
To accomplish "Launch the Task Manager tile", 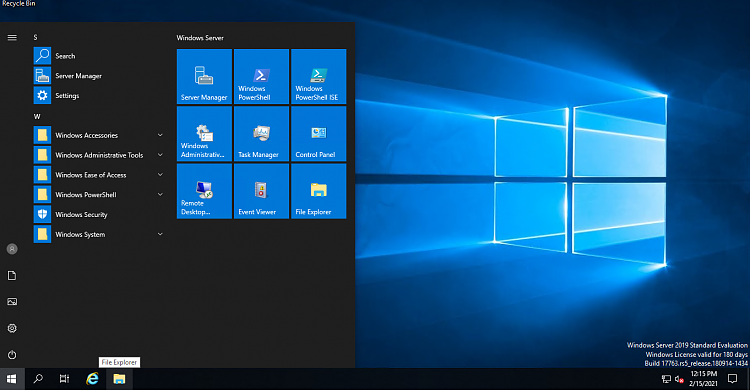I will (262, 134).
